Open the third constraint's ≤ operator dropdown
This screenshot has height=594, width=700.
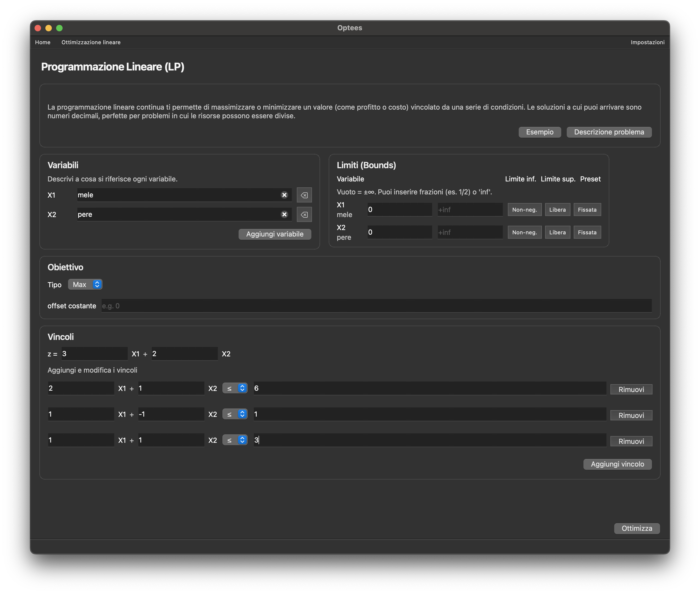[235, 440]
